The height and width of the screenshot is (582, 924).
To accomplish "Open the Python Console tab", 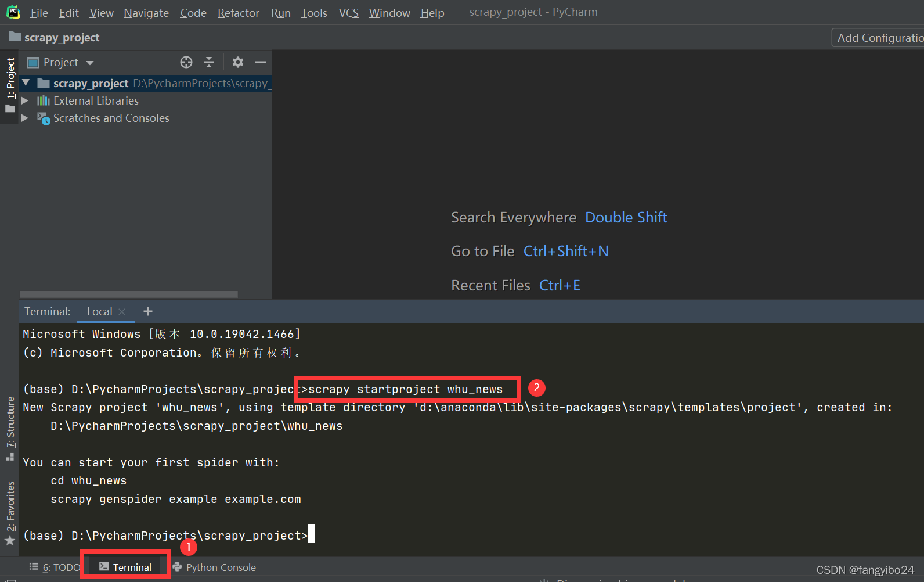I will point(214,567).
